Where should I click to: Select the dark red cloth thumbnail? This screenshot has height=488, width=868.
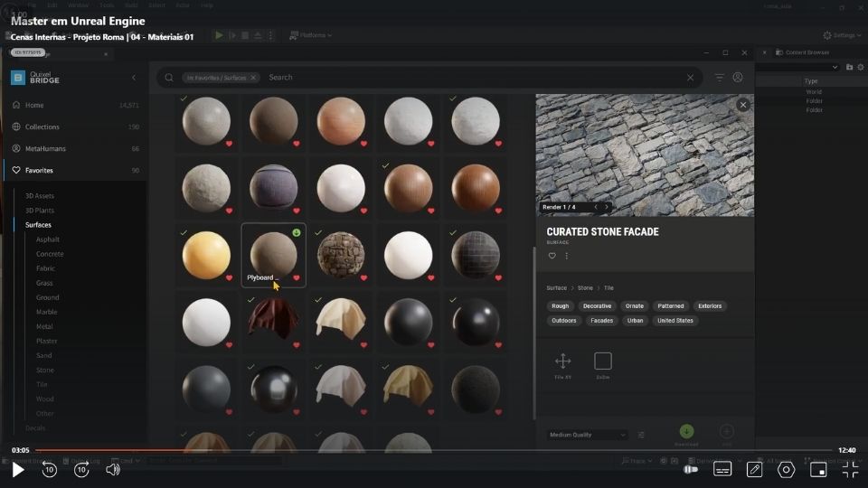point(273,319)
